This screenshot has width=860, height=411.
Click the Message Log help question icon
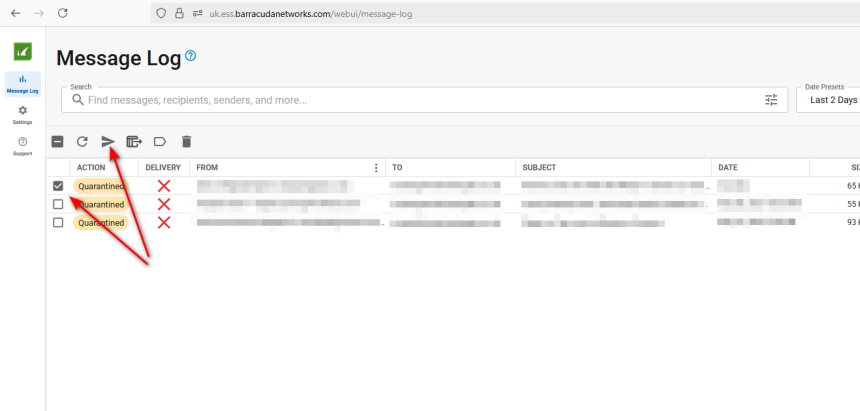pos(191,56)
